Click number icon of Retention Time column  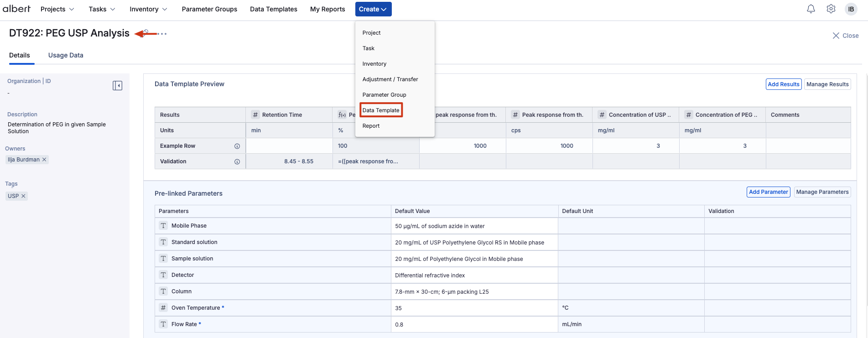pyautogui.click(x=255, y=115)
